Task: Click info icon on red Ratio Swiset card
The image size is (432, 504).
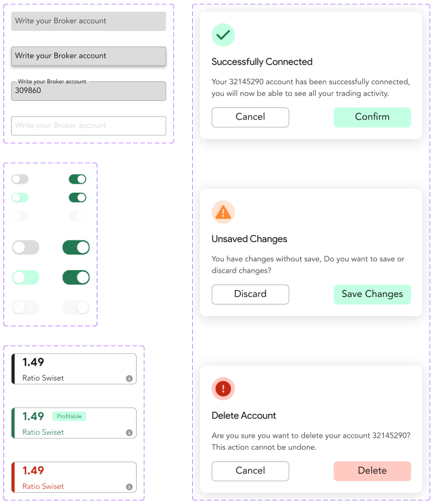Action: click(x=129, y=487)
